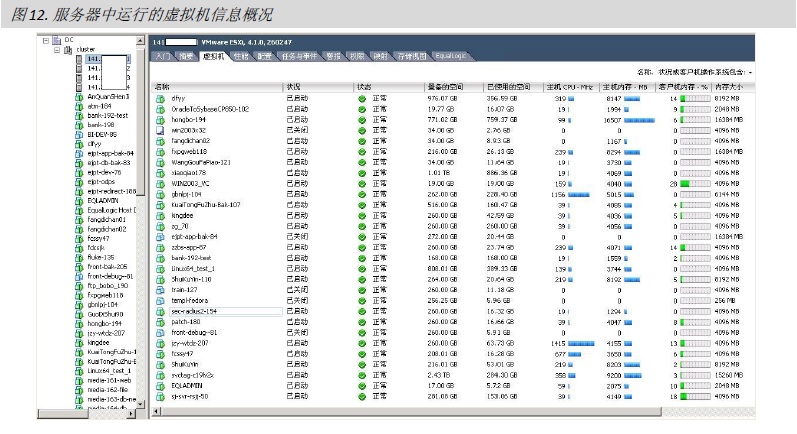Click green status check in dfyy row
This screenshot has height=434, width=797.
coord(362,99)
